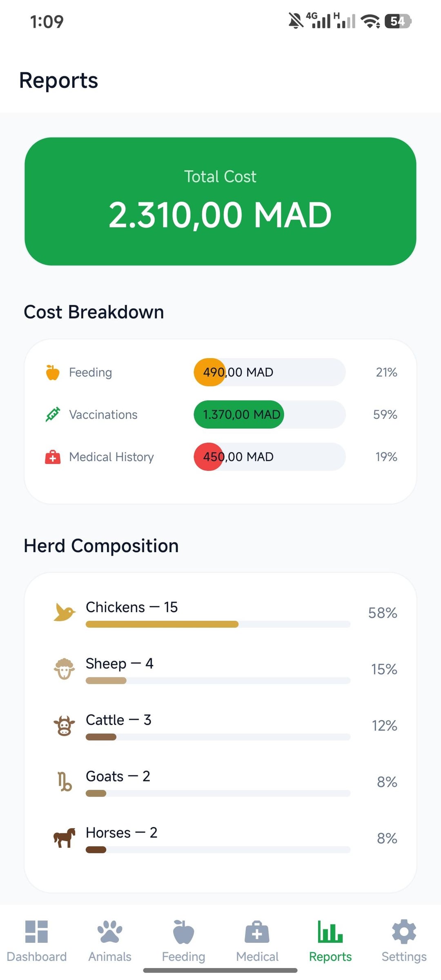Screen dimensions: 441x980
Task: Tap the Sheep icon in Herd Composition
Action: pyautogui.click(x=65, y=669)
